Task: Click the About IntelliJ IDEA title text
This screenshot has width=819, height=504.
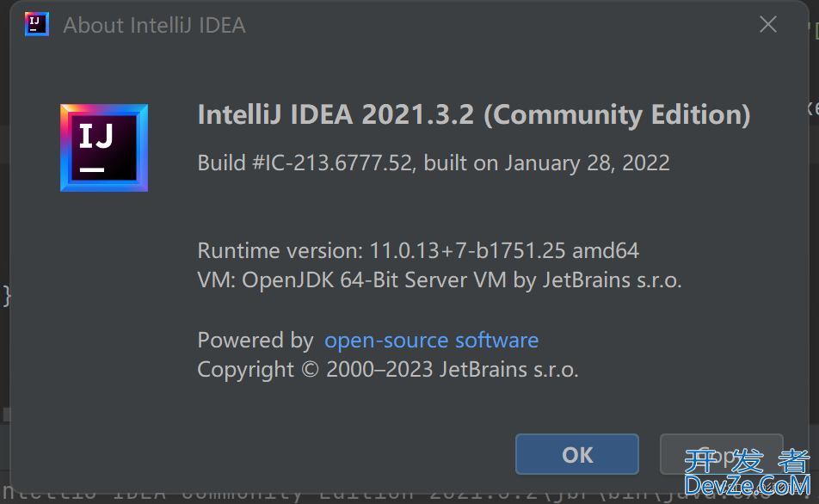Action: coord(154,26)
